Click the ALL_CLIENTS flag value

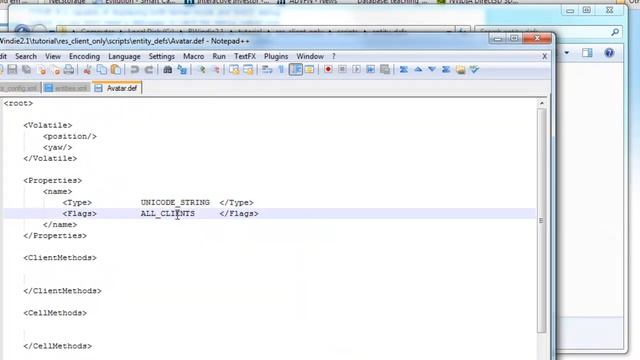point(168,213)
